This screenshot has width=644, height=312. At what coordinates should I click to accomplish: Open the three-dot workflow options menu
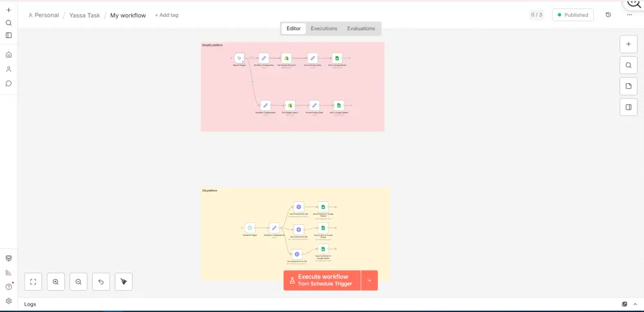tap(630, 15)
